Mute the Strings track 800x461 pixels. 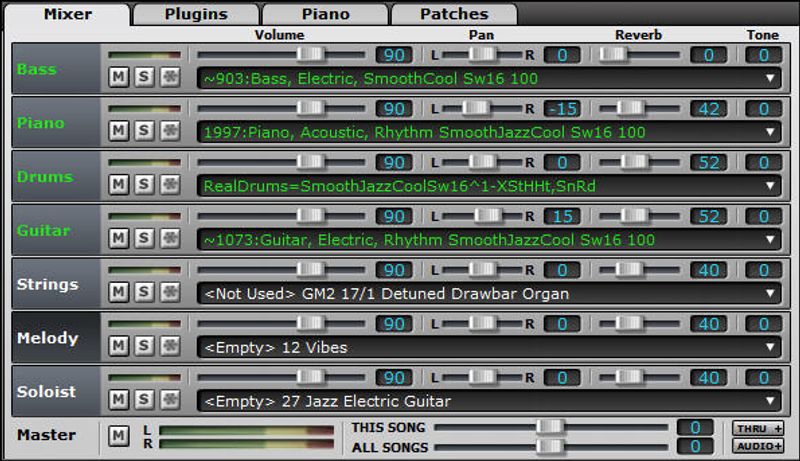tap(118, 292)
